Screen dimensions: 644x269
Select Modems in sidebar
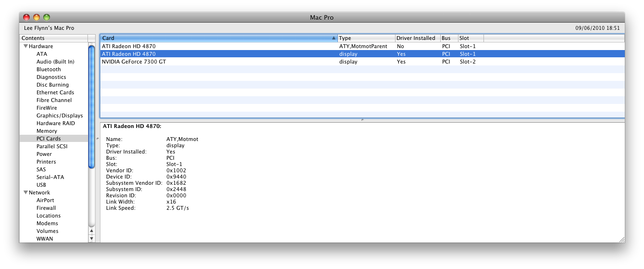point(47,223)
